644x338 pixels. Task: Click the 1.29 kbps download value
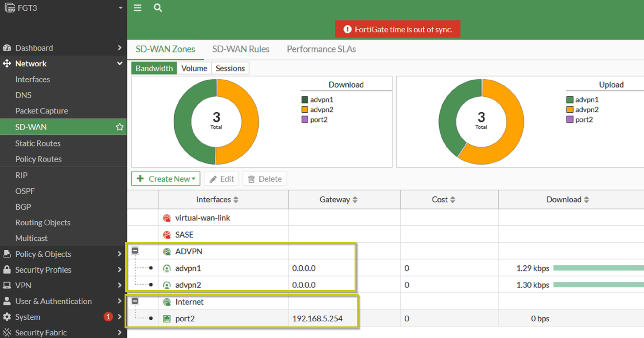pyautogui.click(x=533, y=268)
